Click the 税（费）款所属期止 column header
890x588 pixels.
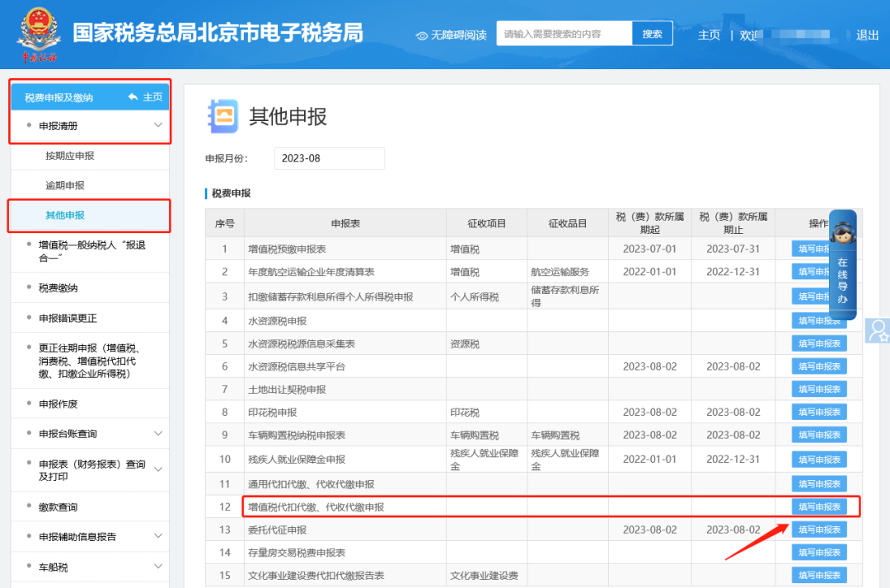tap(733, 223)
